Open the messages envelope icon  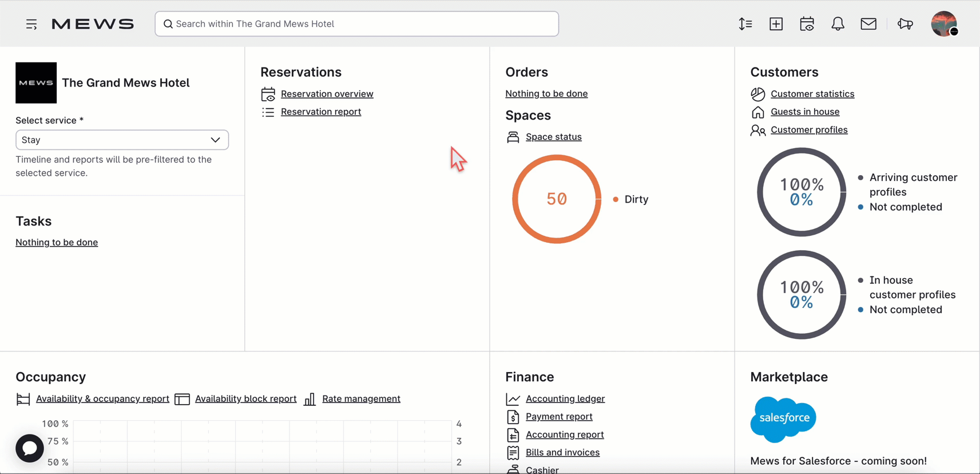click(868, 23)
